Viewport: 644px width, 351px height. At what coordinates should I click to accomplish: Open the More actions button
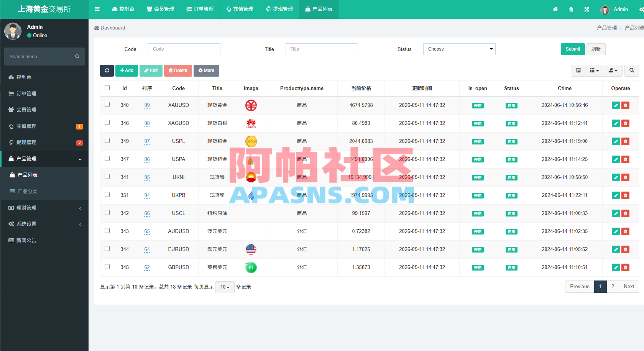tap(206, 71)
